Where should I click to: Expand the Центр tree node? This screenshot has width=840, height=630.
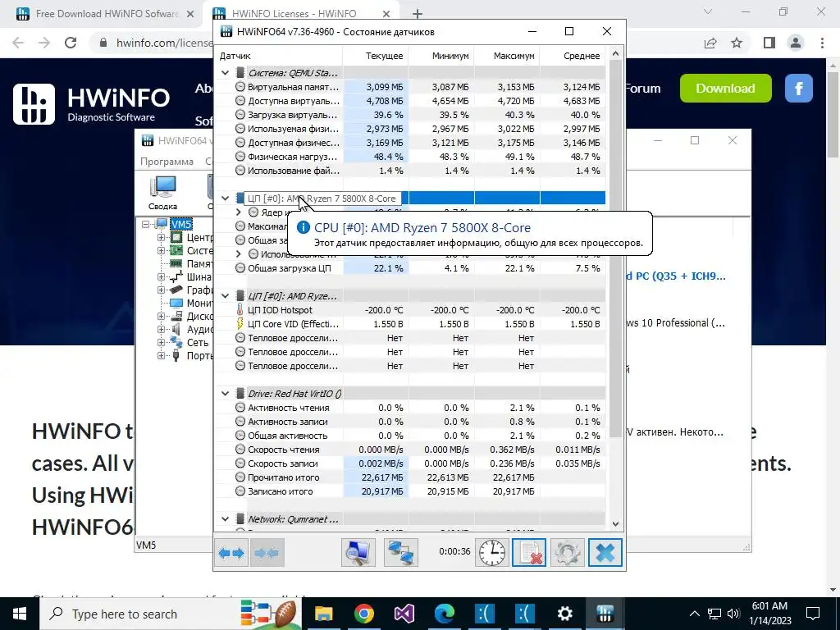(161, 237)
